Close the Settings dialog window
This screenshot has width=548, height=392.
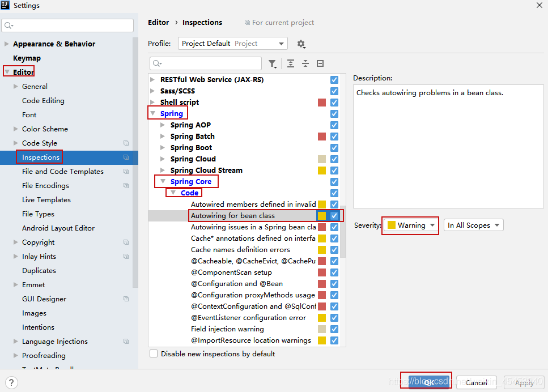(539, 5)
